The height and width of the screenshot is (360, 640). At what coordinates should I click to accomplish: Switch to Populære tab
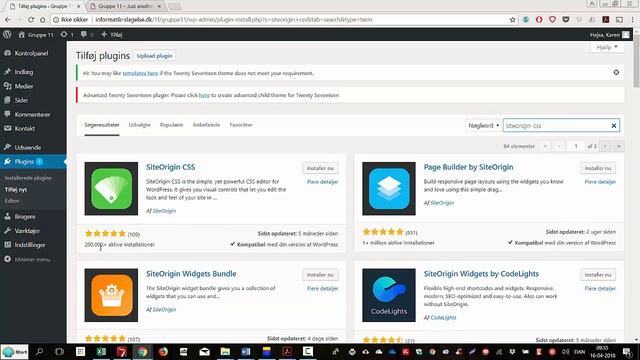pos(171,125)
